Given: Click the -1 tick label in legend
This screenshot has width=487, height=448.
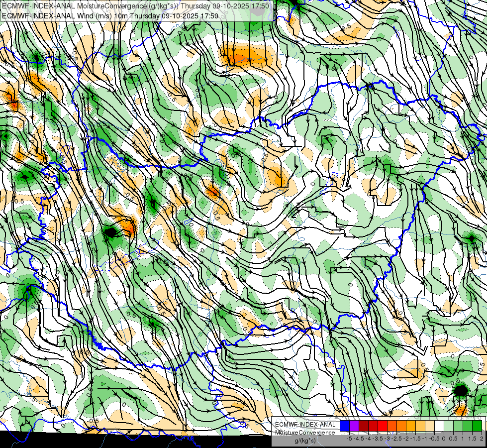Looking at the screenshot, I should (425, 439).
